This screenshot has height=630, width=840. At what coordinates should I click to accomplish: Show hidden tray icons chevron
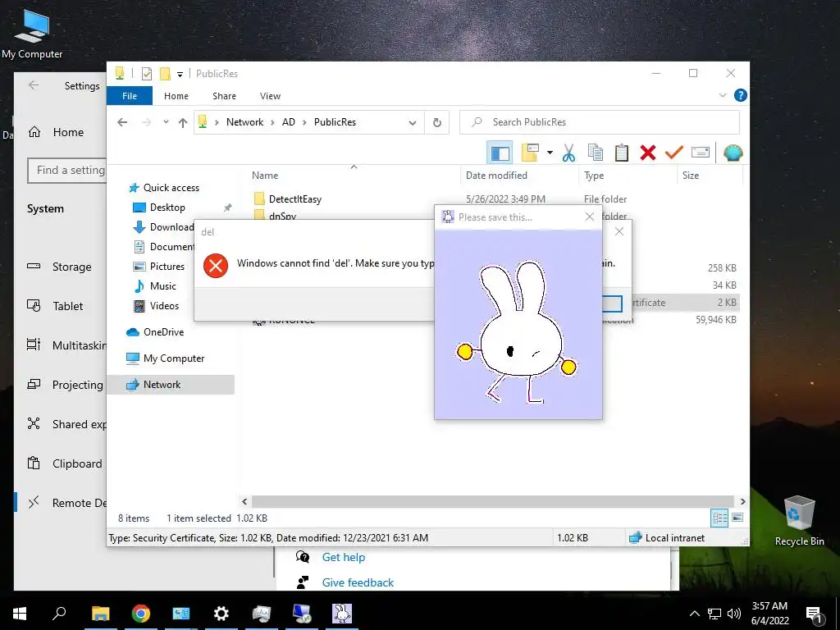(x=694, y=614)
